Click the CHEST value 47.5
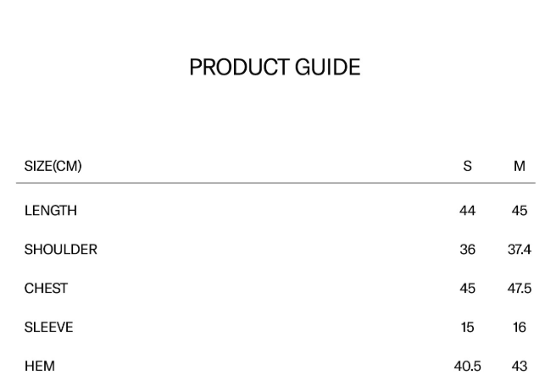The width and height of the screenshot is (556, 392). (x=520, y=289)
